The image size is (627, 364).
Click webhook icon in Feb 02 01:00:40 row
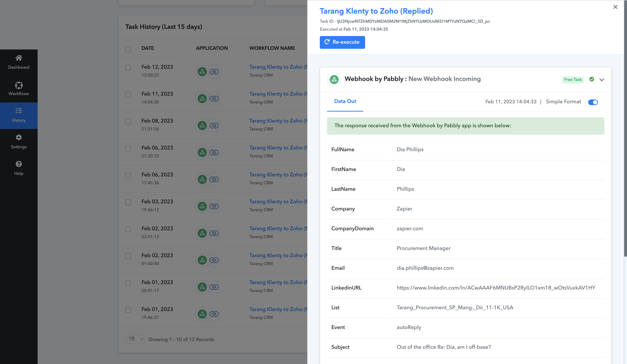202,260
